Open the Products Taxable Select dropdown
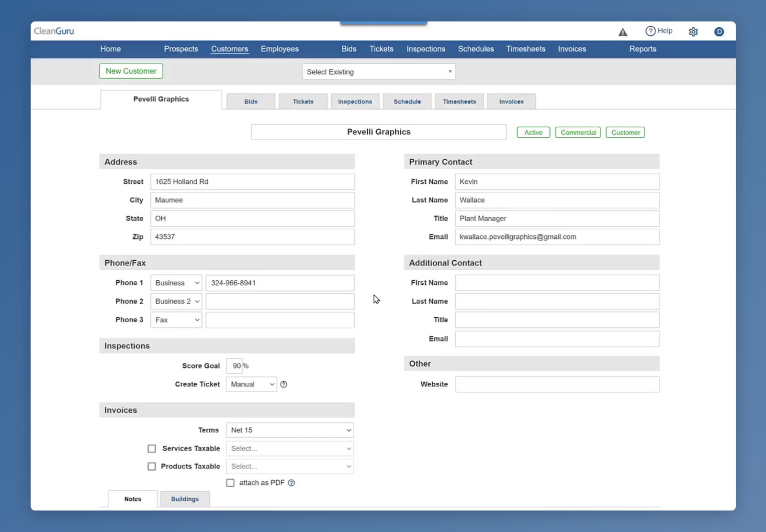Image resolution: width=766 pixels, height=532 pixels. (x=290, y=466)
